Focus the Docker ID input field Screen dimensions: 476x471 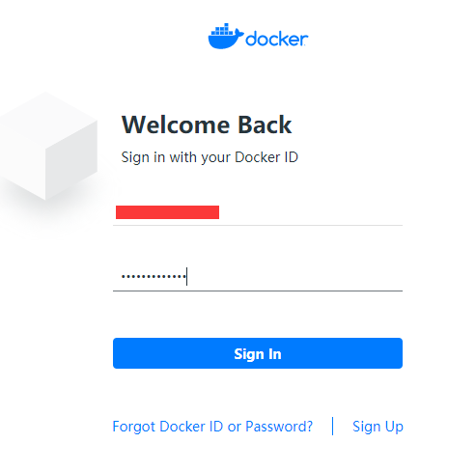[258, 212]
